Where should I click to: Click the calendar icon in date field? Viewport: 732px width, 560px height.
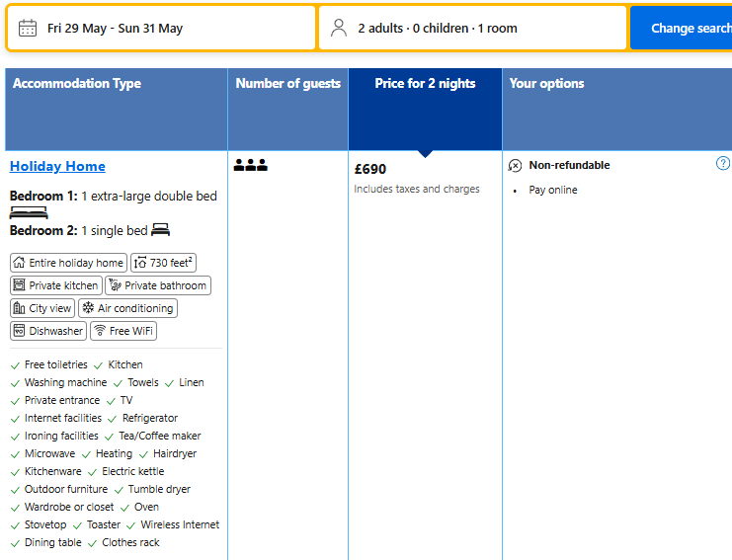(x=28, y=28)
